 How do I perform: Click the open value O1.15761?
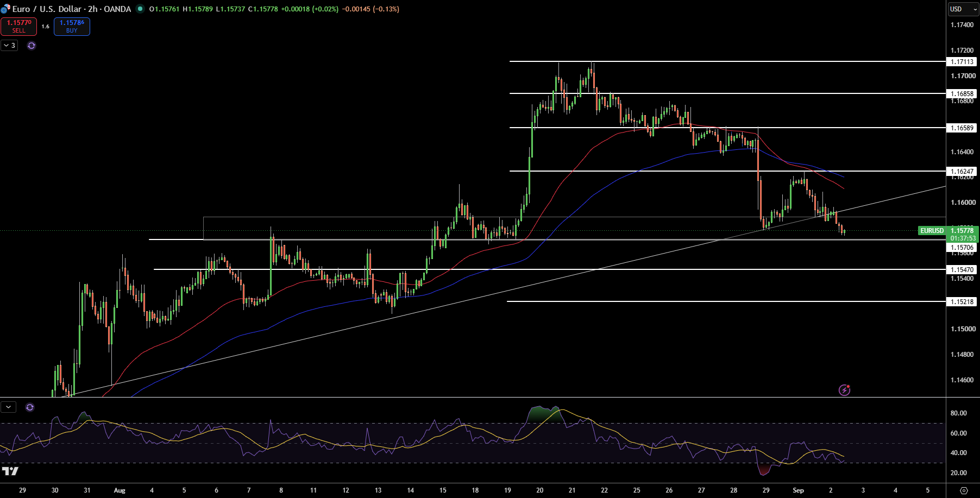pos(164,9)
